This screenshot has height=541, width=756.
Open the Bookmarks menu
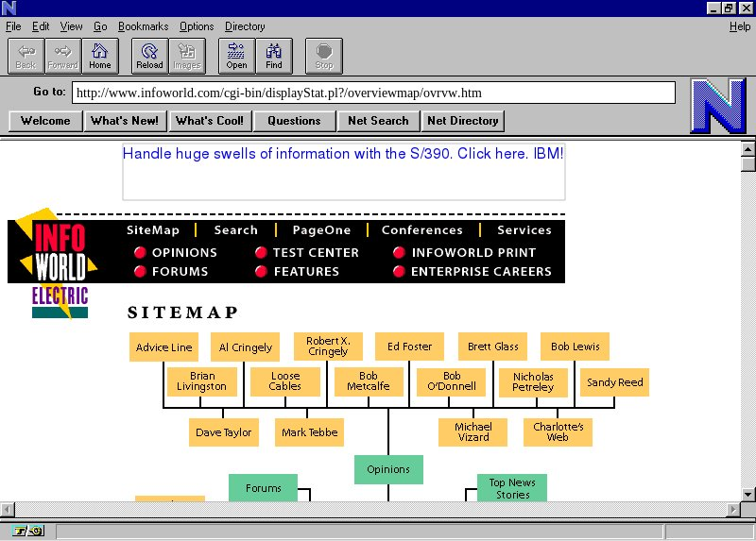click(x=144, y=26)
